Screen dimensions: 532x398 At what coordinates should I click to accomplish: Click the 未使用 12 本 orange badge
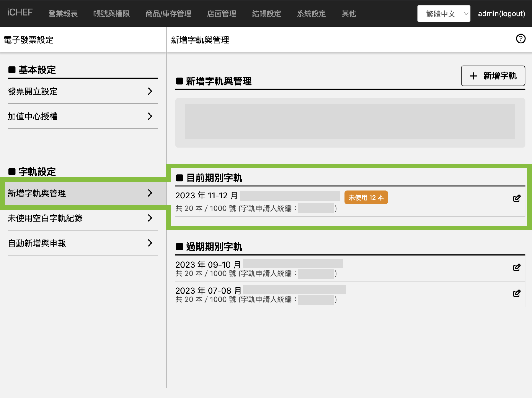tap(366, 197)
